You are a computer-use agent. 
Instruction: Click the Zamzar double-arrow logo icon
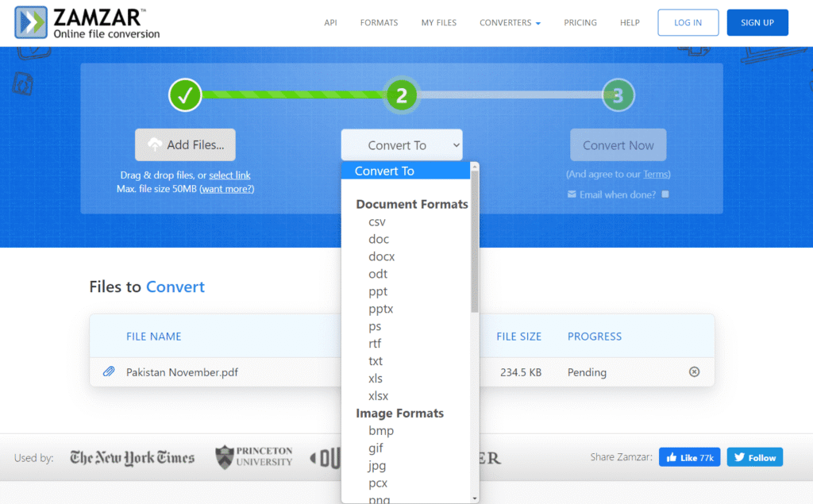[29, 22]
